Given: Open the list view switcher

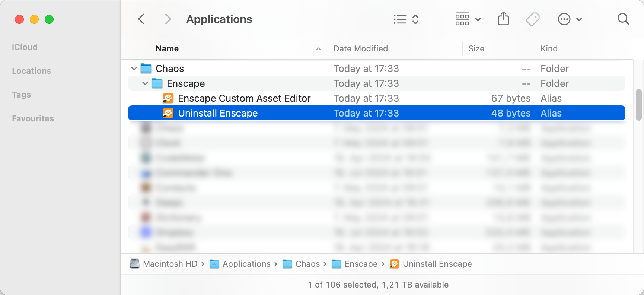Looking at the screenshot, I should [406, 19].
